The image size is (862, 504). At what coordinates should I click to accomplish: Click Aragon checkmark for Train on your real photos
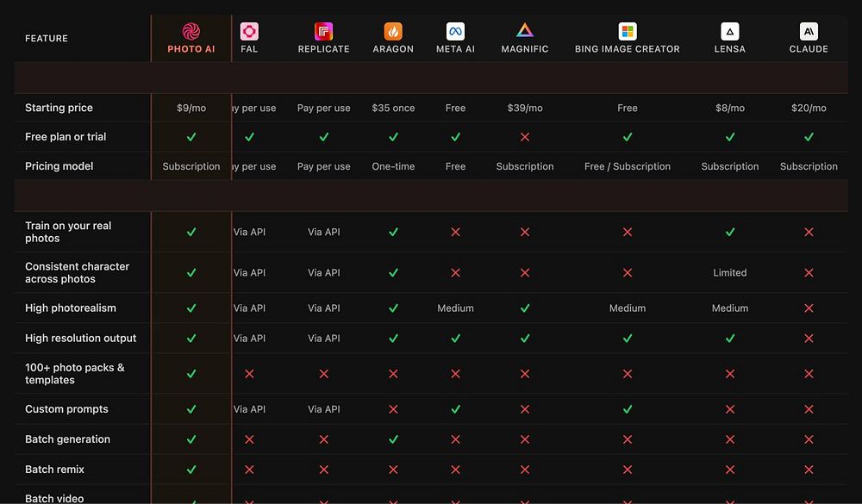click(x=393, y=232)
